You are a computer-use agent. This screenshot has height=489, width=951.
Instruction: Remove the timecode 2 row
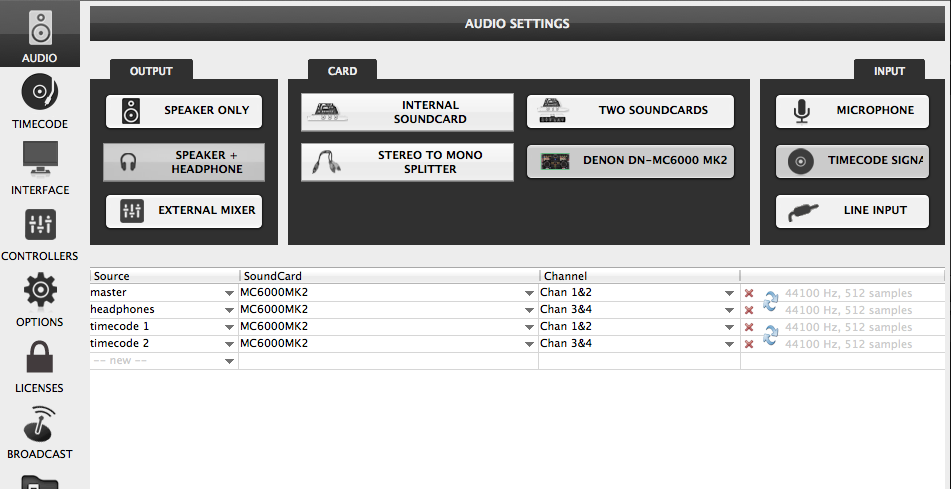(749, 344)
